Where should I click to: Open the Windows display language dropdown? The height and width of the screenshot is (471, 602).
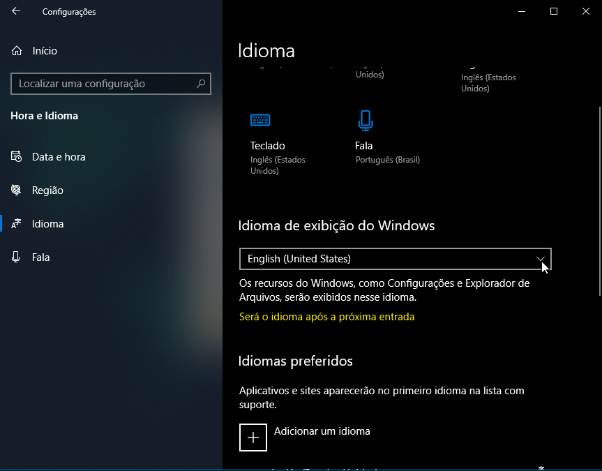point(395,259)
